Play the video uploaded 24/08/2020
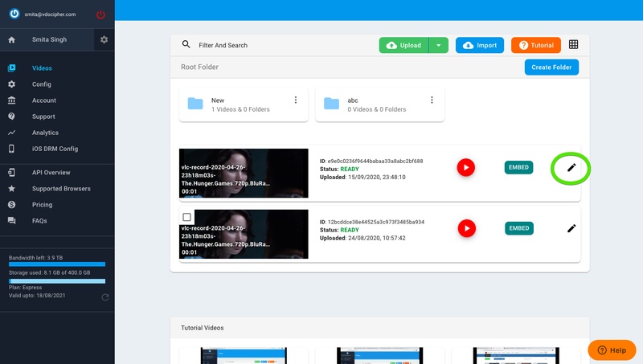Image resolution: width=643 pixels, height=364 pixels. tap(467, 228)
